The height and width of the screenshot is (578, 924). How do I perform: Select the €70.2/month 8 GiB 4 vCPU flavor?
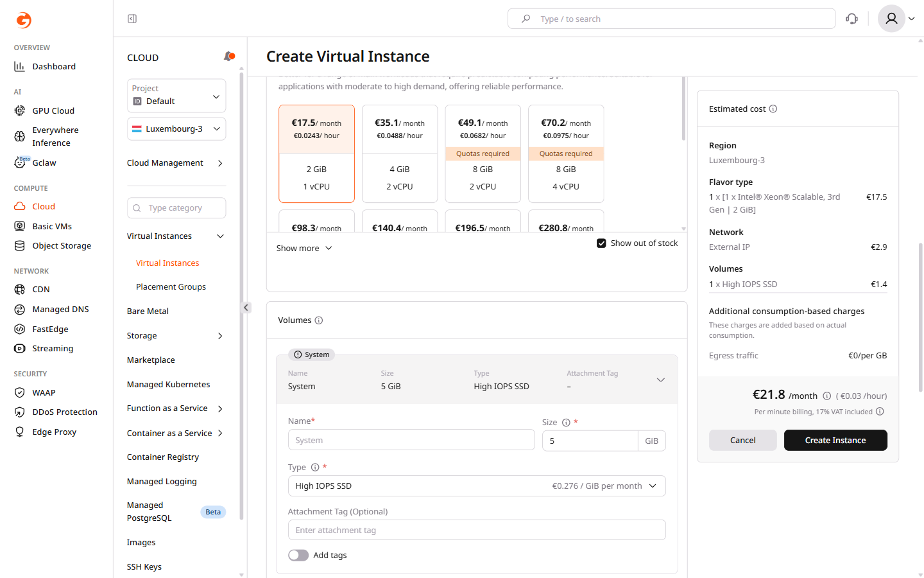tap(566, 153)
